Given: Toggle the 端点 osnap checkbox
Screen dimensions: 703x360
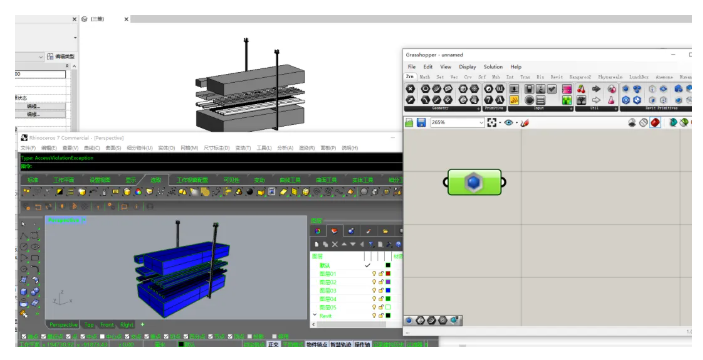Looking at the screenshot, I should (x=24, y=336).
